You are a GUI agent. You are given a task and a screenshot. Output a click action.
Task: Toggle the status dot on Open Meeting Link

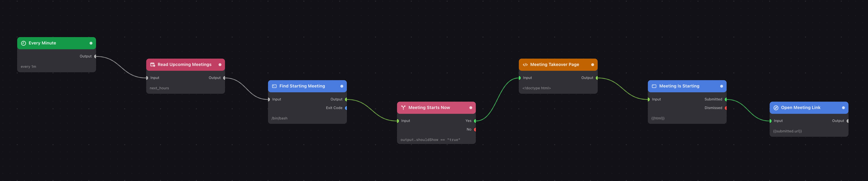pyautogui.click(x=843, y=108)
